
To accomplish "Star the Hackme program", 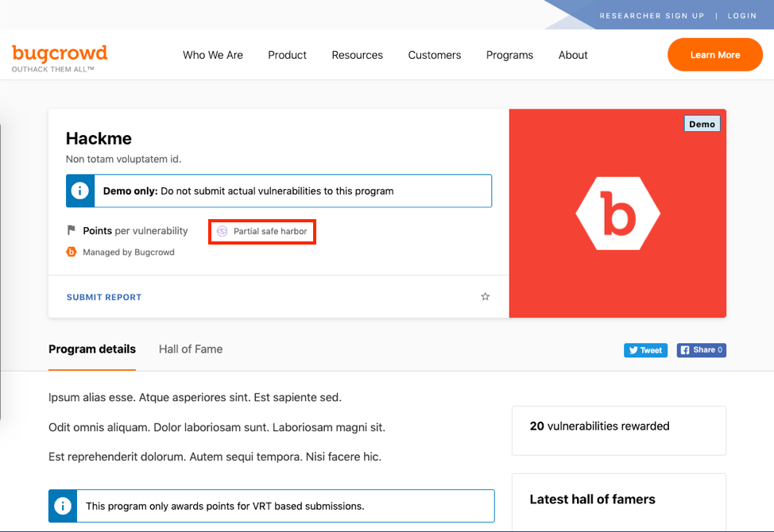I will tap(486, 296).
